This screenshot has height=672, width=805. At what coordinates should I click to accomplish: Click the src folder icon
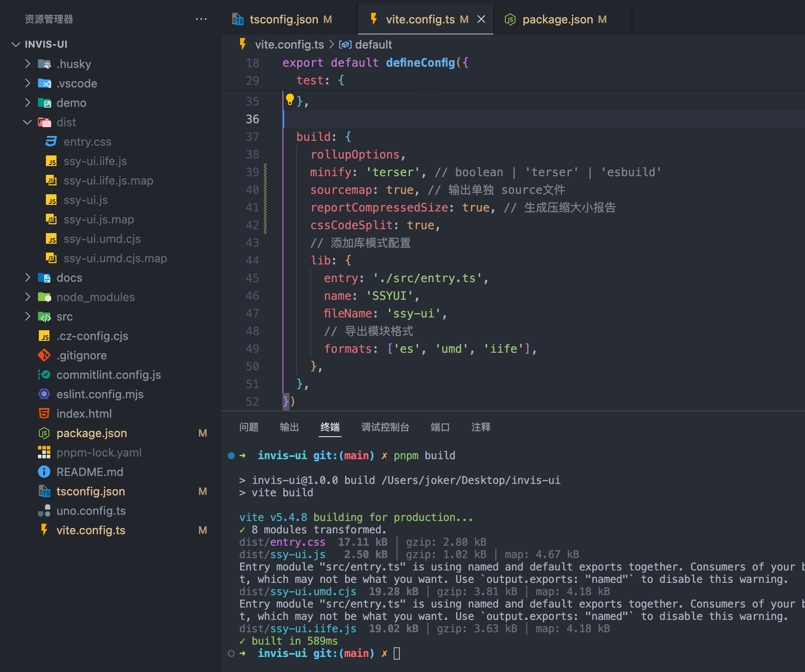[x=44, y=317]
